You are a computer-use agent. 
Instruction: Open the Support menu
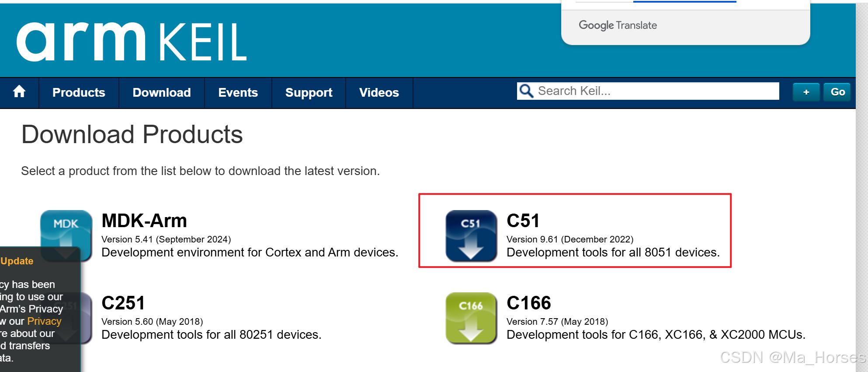tap(309, 92)
